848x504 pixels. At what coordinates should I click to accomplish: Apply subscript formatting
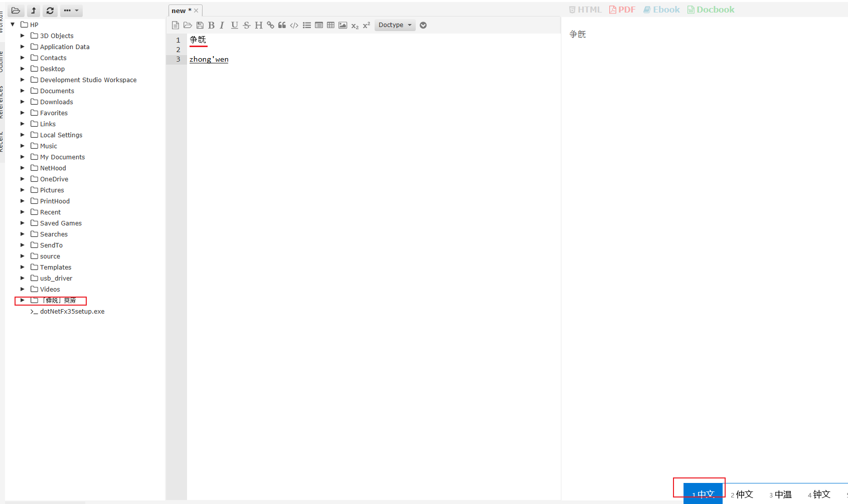click(355, 25)
